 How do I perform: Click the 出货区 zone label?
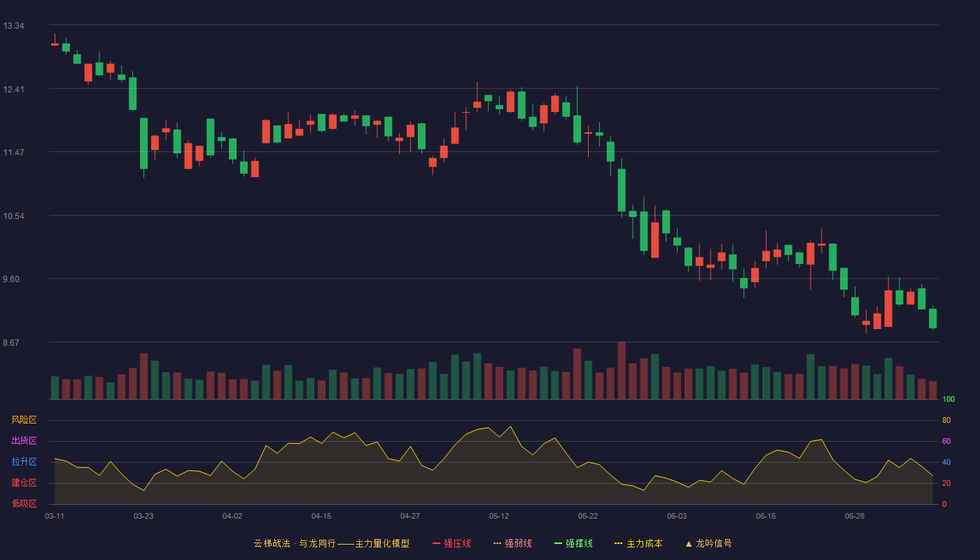tap(24, 441)
